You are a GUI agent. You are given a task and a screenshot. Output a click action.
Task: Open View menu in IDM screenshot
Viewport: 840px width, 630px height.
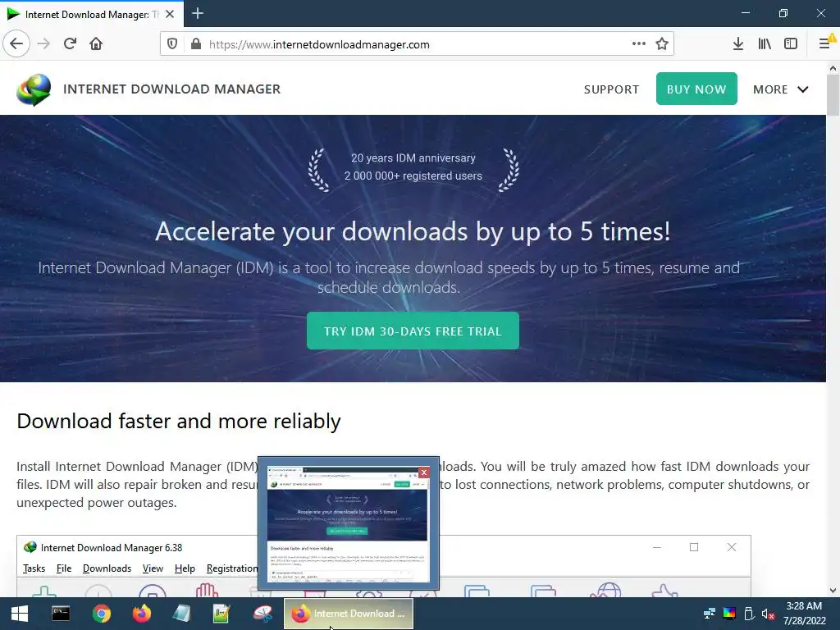(153, 568)
